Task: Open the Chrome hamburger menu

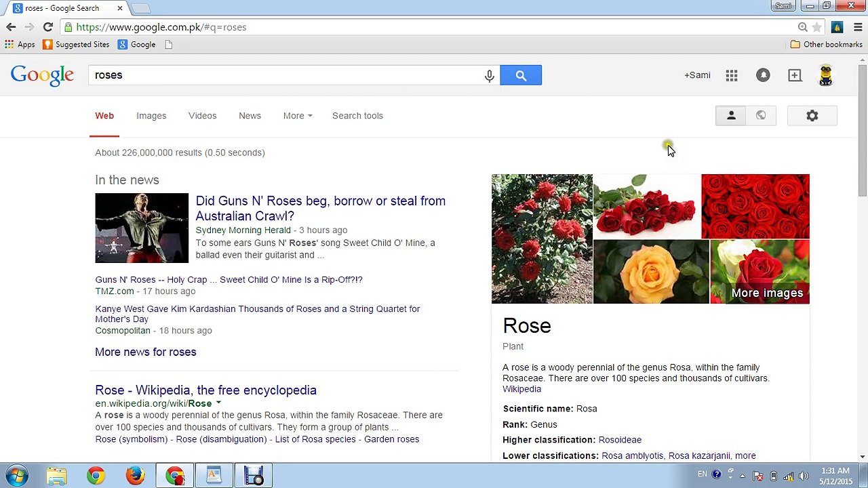Action: coord(858,27)
